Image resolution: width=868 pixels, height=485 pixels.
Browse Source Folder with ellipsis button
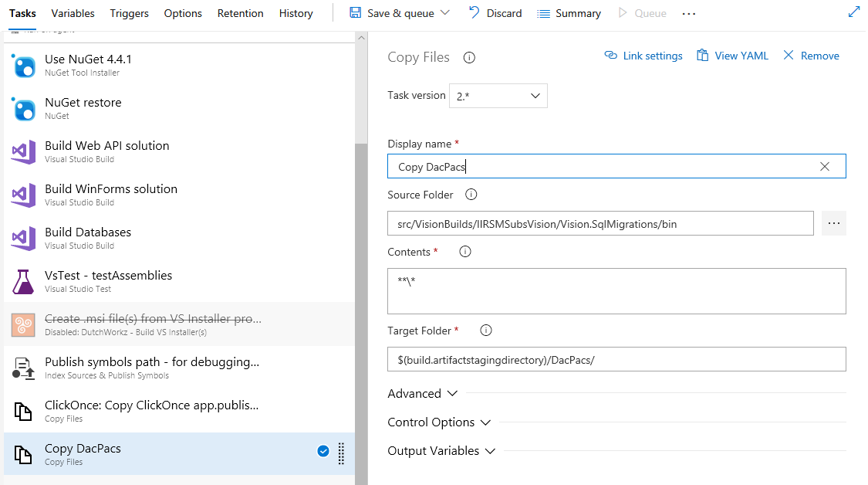point(833,223)
